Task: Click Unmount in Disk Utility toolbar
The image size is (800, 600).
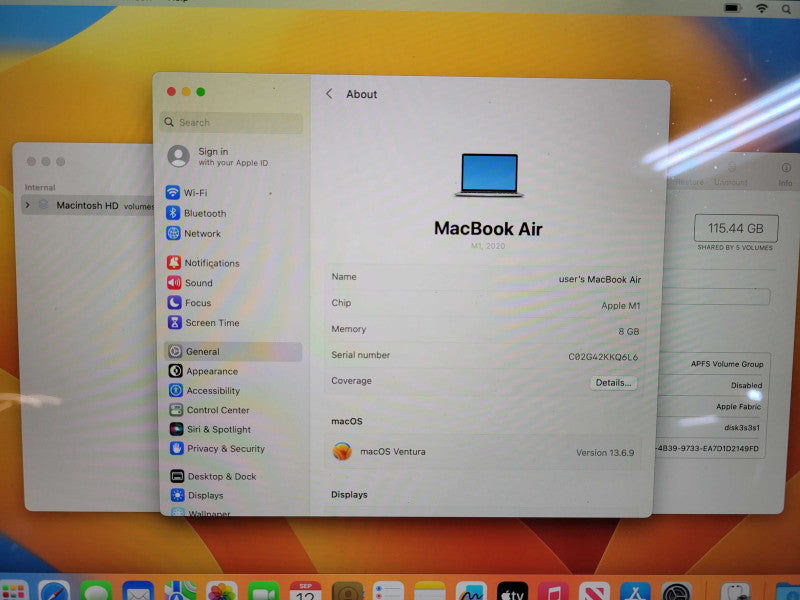Action: (x=731, y=174)
